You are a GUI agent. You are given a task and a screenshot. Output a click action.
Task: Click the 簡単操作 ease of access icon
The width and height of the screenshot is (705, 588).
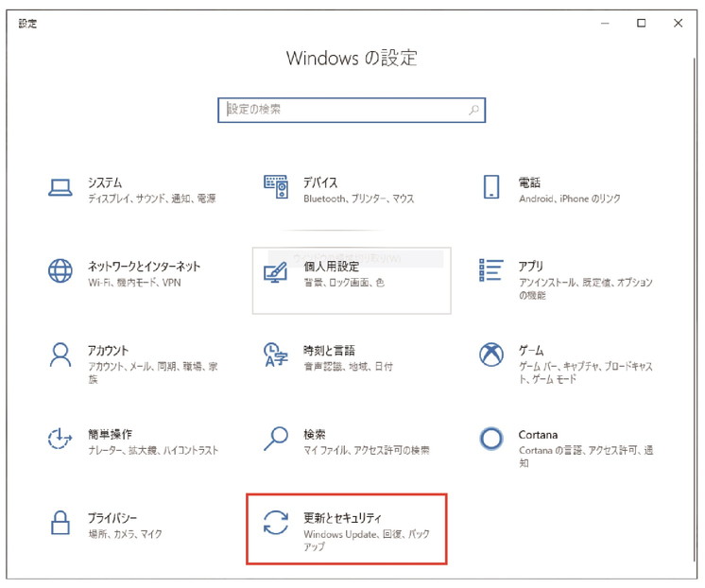coord(60,439)
